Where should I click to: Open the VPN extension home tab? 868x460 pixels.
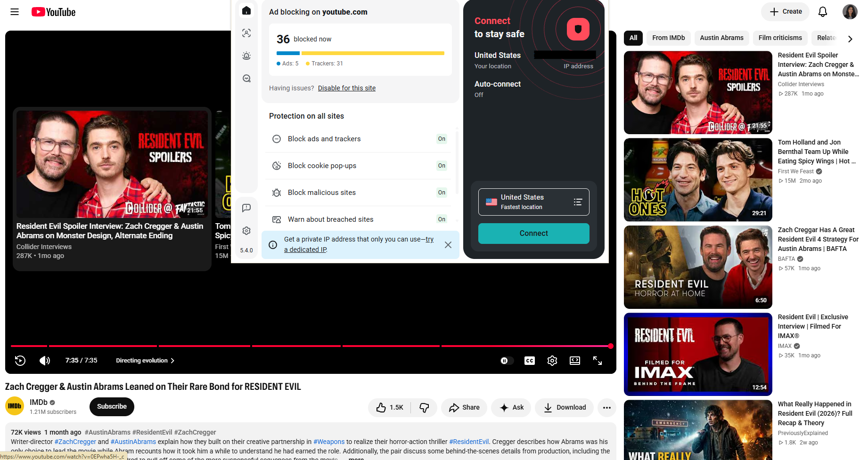(246, 10)
